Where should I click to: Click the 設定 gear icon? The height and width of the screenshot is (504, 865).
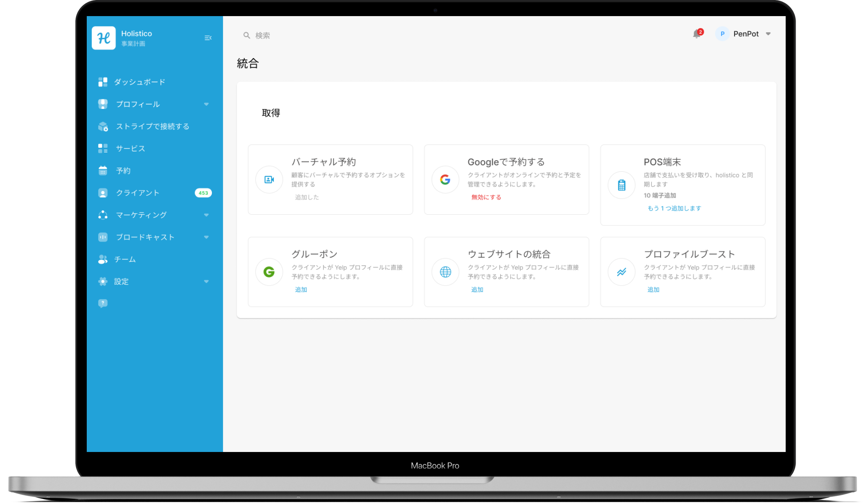[103, 282]
